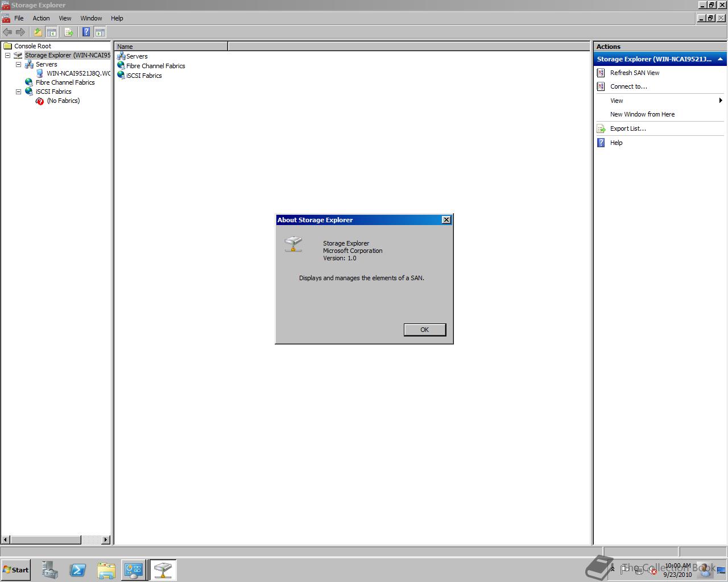Collapse the Storage Explorer Actions section header
The image size is (728, 582).
click(x=720, y=59)
